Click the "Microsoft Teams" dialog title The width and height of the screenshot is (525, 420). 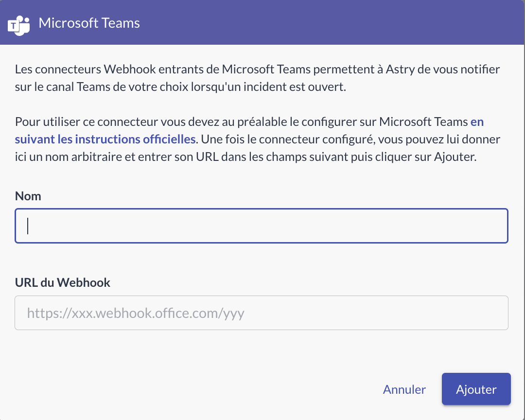click(89, 23)
